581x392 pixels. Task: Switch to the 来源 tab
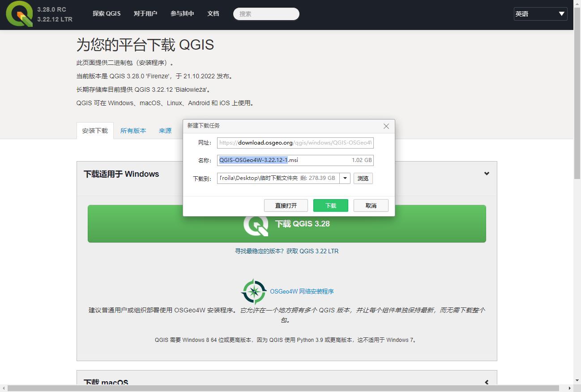pos(165,131)
